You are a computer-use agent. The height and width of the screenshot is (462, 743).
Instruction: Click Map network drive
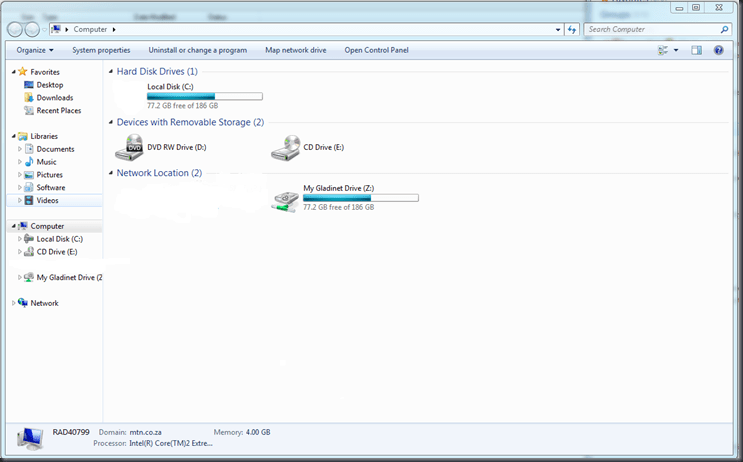pyautogui.click(x=296, y=50)
